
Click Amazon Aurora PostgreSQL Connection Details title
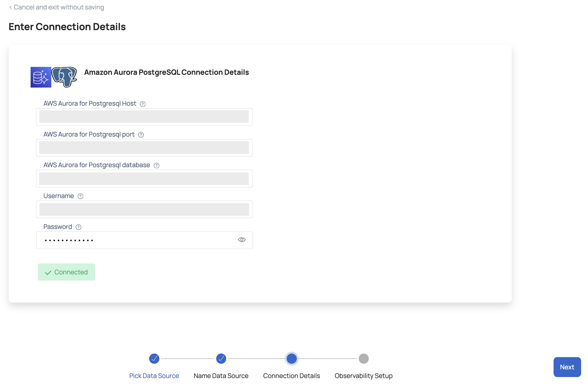167,72
